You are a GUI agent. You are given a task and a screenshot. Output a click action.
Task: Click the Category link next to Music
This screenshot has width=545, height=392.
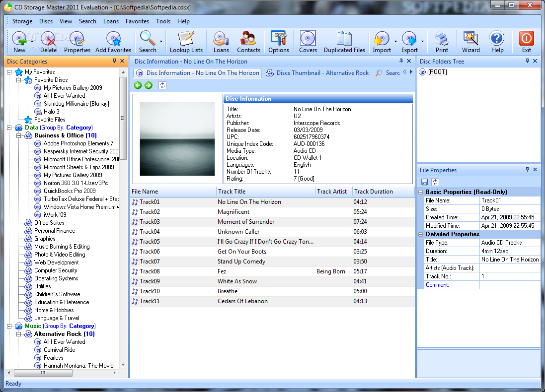82,326
